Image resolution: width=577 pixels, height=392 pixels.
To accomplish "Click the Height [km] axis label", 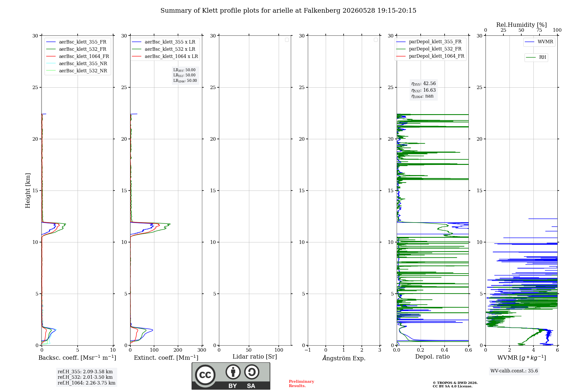I will point(28,191).
